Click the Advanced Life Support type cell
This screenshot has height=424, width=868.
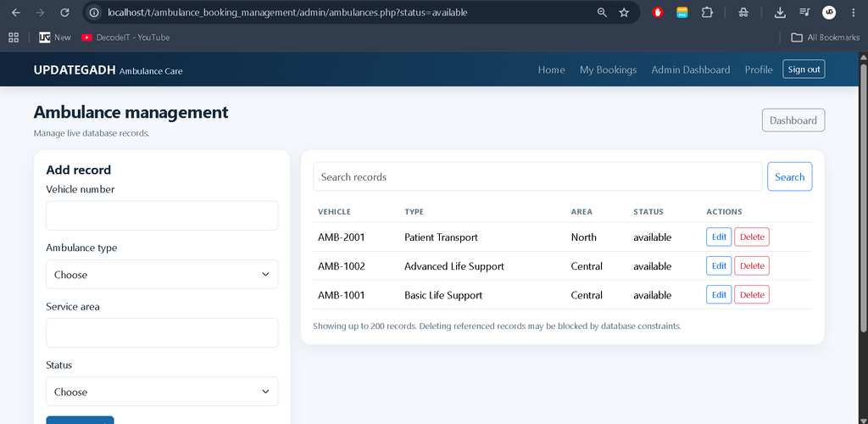click(454, 266)
